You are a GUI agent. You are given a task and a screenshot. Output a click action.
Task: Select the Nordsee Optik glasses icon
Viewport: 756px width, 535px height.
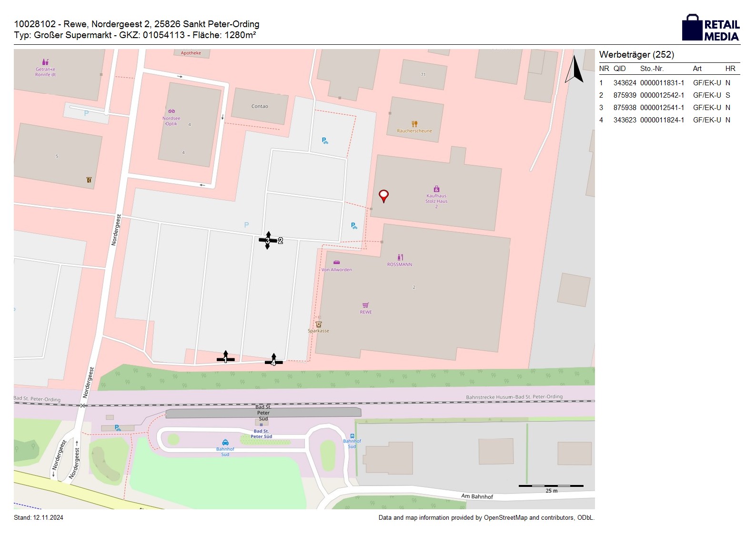point(171,111)
